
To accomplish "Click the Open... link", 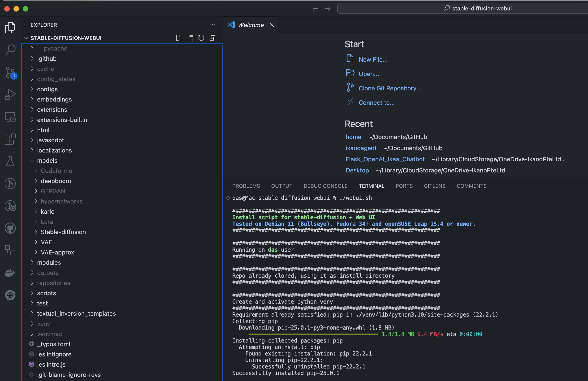I will [x=369, y=74].
